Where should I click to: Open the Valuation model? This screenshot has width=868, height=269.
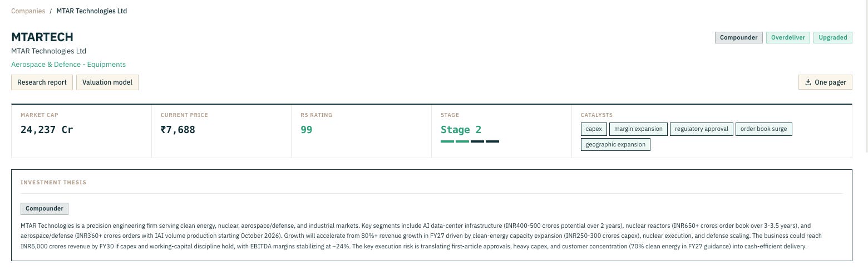tap(107, 82)
